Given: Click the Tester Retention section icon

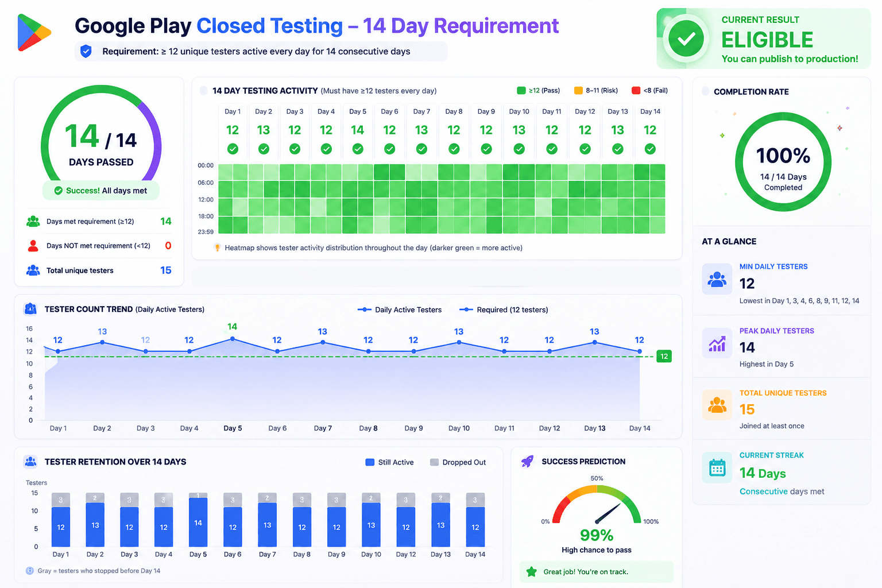Looking at the screenshot, I should [x=30, y=462].
